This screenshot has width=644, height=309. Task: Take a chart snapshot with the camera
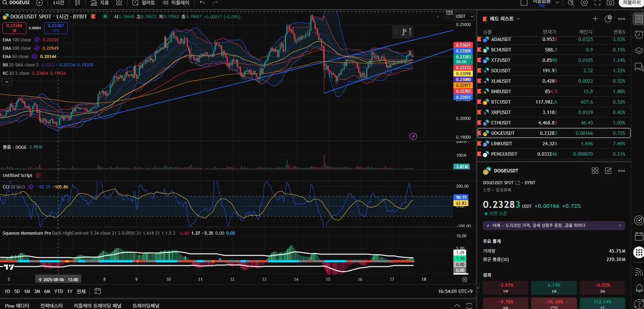click(611, 3)
